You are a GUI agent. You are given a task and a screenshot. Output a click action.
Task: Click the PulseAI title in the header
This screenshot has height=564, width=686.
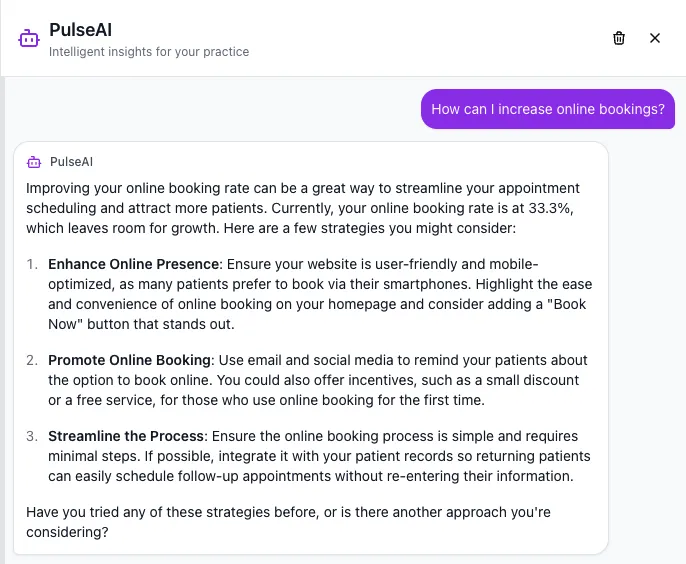[x=78, y=30]
